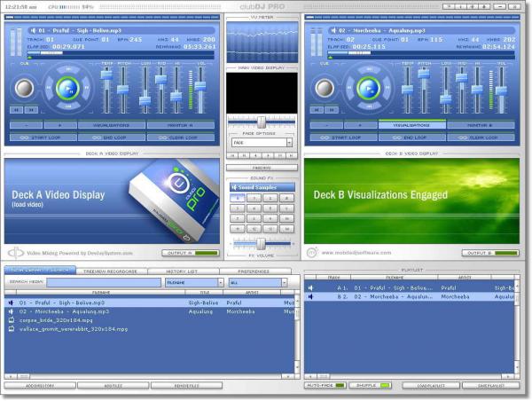Click the first sound sample pad
Viewport: 532px width, 401px height.
(238, 198)
